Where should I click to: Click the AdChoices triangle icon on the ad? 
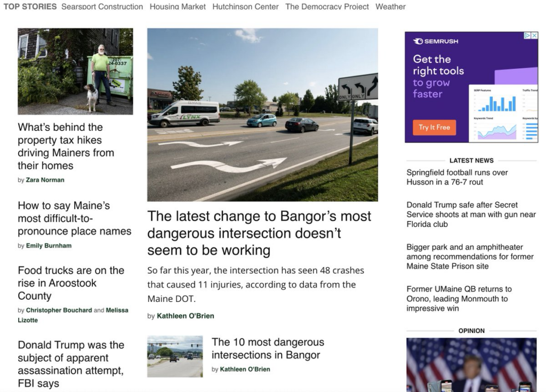point(527,36)
